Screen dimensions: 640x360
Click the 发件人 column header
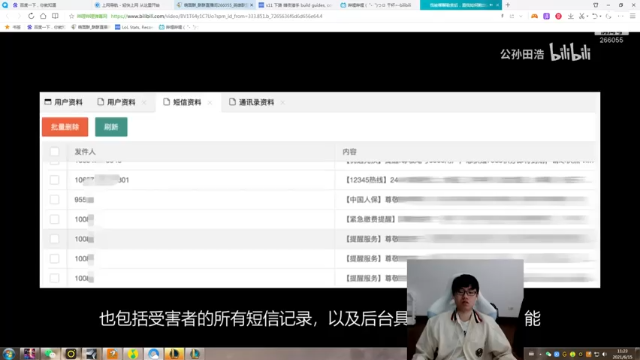click(85, 152)
